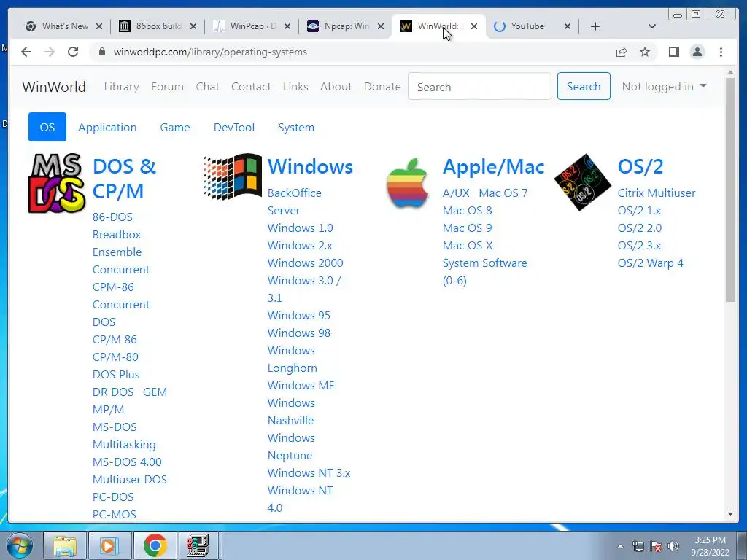Open the Contact nav link
Image resolution: width=747 pixels, height=560 pixels.
[x=251, y=86]
